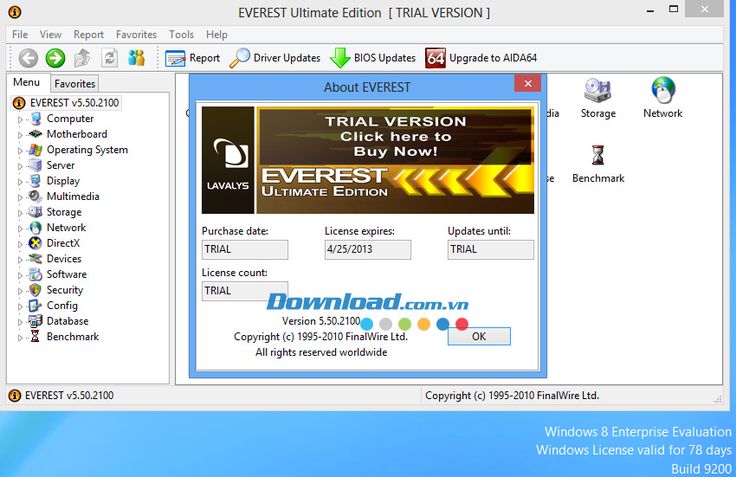Viewport: 736px width, 477px height.
Task: Click the Refresh toolbar icon
Action: point(109,58)
